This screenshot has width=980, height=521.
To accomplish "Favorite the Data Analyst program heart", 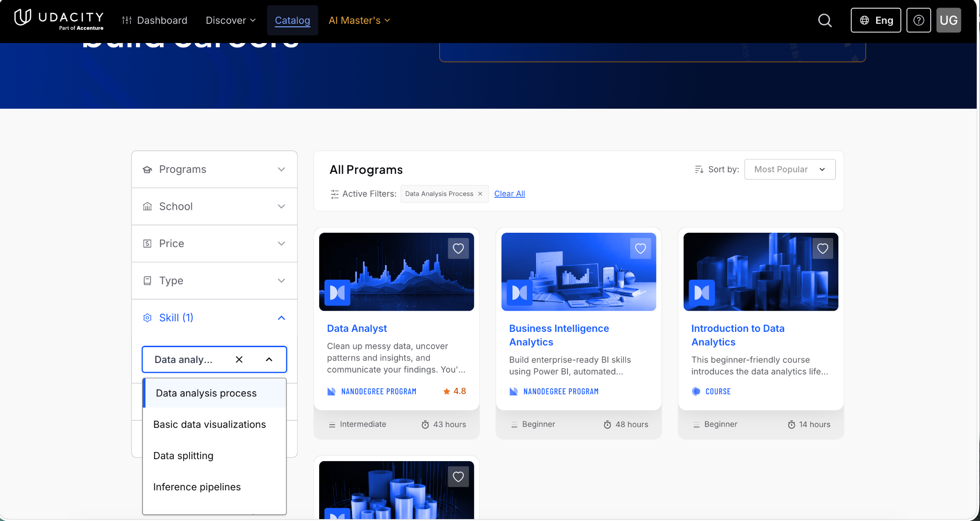I will (x=458, y=249).
